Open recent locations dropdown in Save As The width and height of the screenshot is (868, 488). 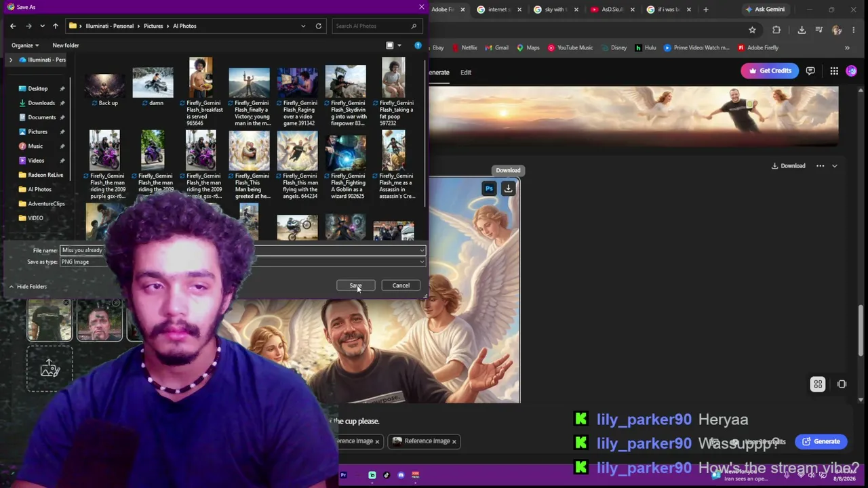pyautogui.click(x=42, y=26)
